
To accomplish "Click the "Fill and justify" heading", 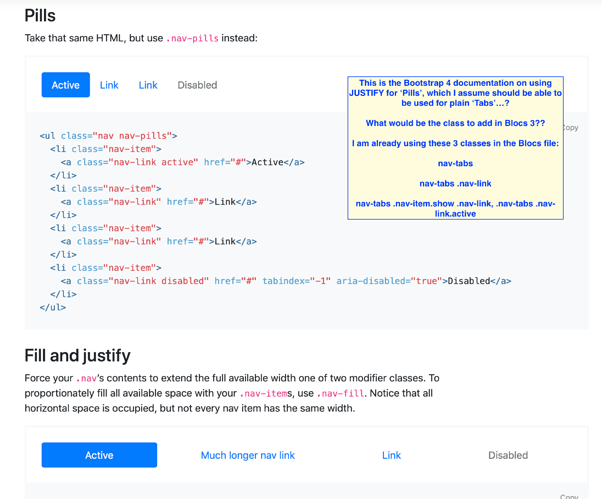I will pos(77,355).
